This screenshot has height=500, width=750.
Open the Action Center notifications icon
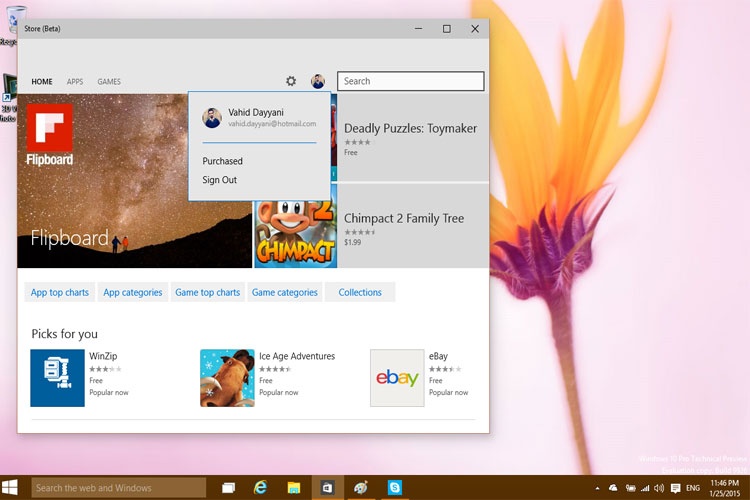(675, 488)
